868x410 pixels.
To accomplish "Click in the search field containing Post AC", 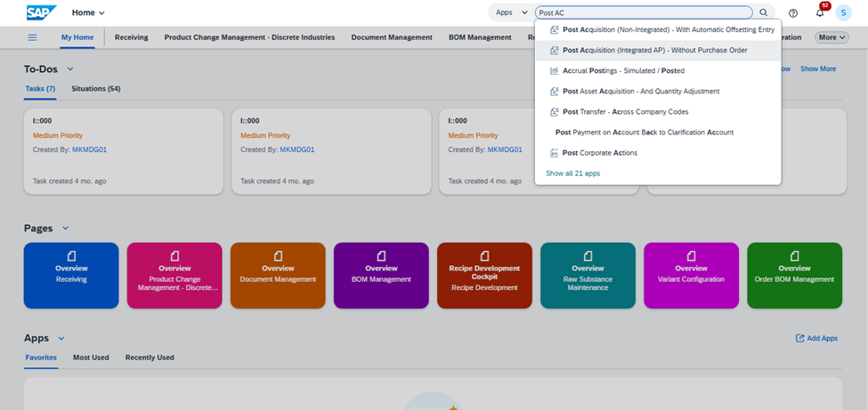I will pos(644,12).
